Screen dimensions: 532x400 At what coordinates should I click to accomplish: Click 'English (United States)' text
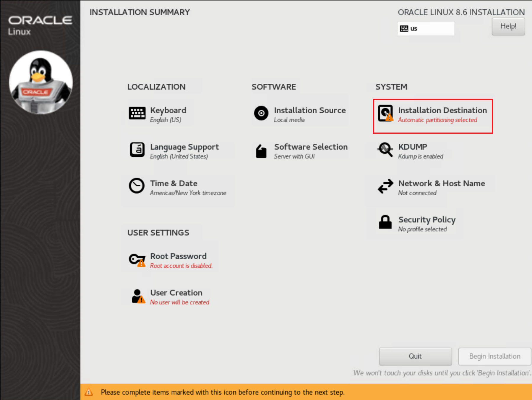coord(179,156)
